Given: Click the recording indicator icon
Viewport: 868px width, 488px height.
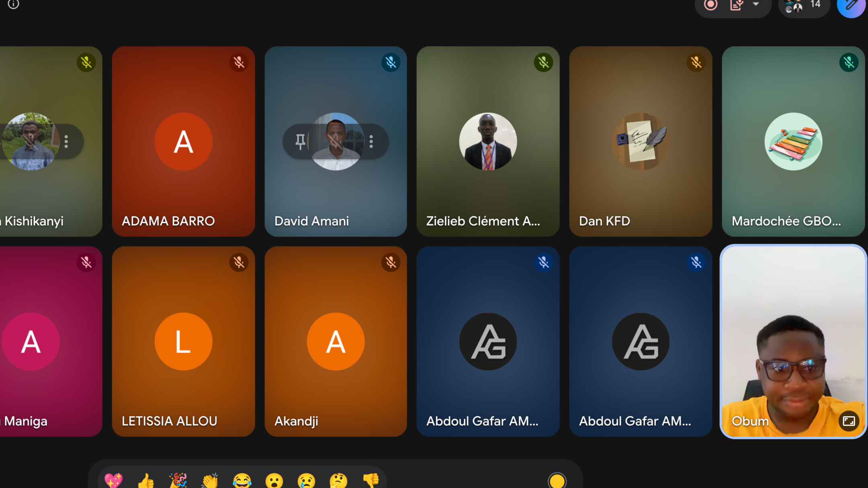Looking at the screenshot, I should tap(710, 5).
